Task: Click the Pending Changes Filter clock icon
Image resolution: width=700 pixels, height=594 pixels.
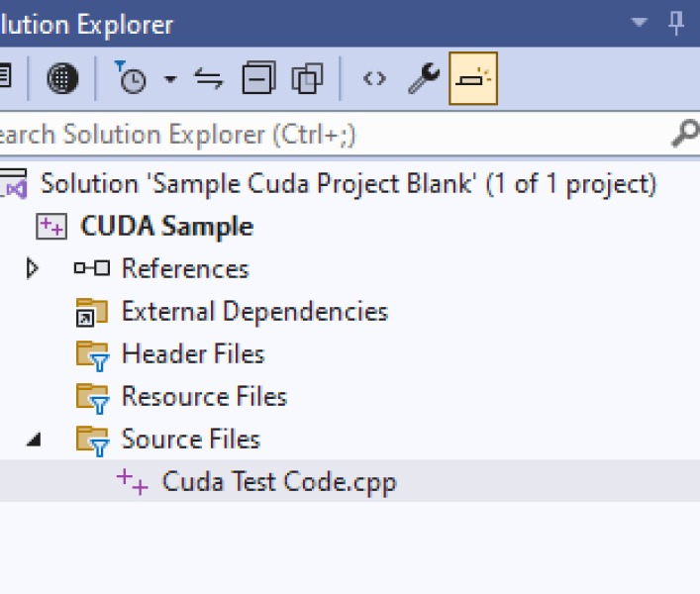Action: tap(131, 79)
